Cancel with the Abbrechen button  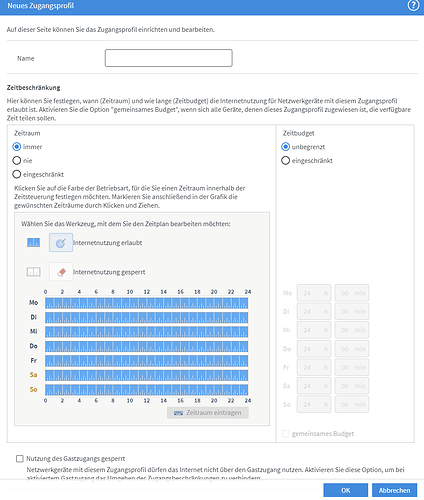click(x=394, y=490)
